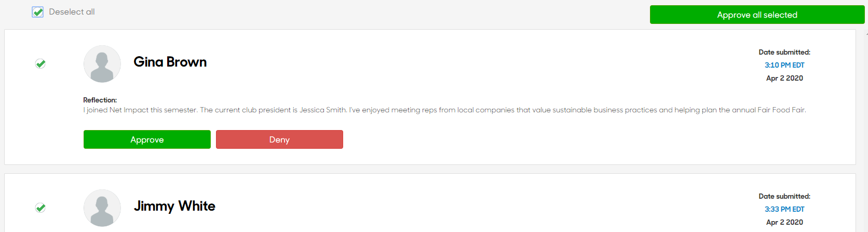Select the Gina Brown name heading
Image resolution: width=868 pixels, height=232 pixels.
(170, 62)
